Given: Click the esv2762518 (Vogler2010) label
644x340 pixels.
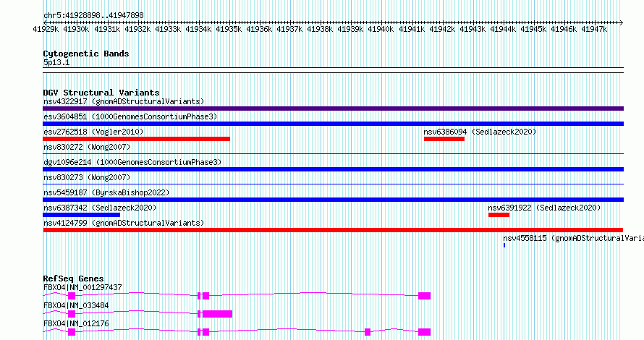Looking at the screenshot, I should [x=93, y=132].
